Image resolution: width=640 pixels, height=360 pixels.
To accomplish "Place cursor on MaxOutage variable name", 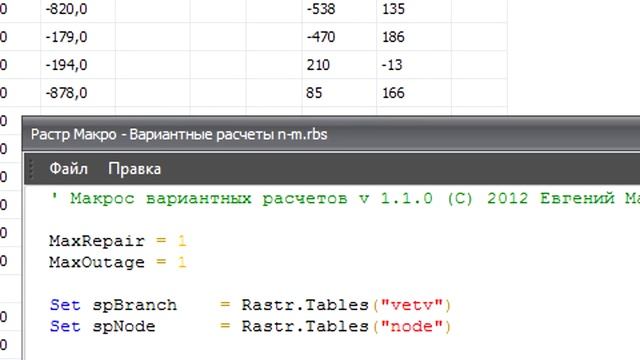I will pos(97,262).
